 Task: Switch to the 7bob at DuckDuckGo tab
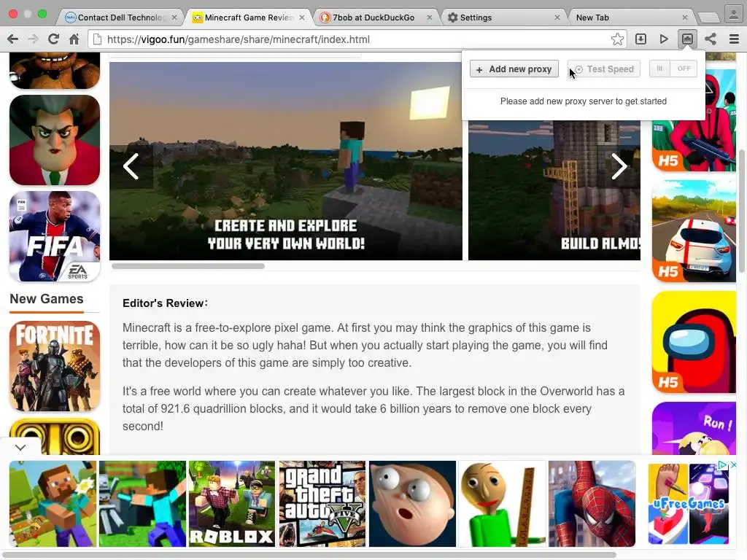373,17
